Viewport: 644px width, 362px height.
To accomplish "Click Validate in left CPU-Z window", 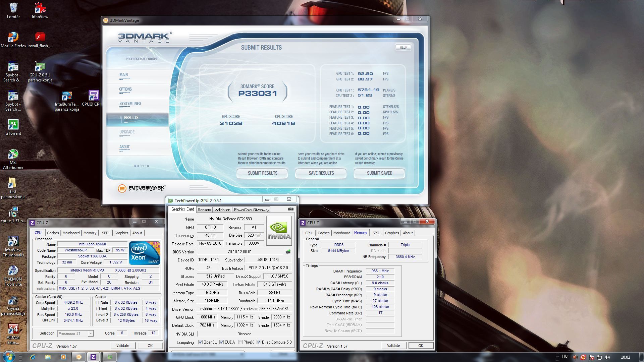I will coord(123,346).
